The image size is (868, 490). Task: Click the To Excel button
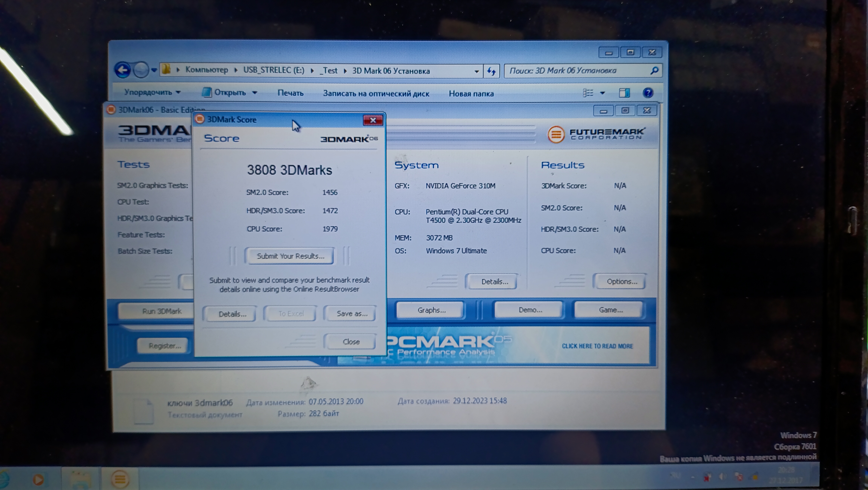(x=291, y=314)
